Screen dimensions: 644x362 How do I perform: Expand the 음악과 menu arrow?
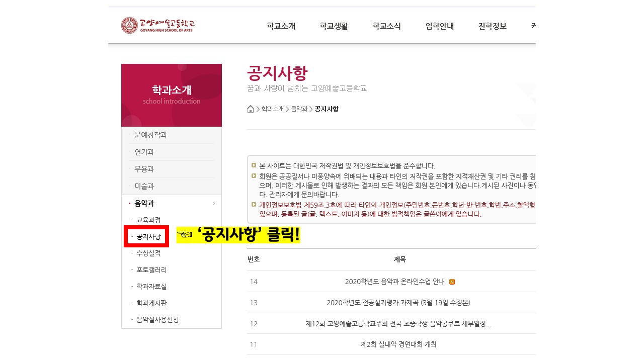coord(214,204)
